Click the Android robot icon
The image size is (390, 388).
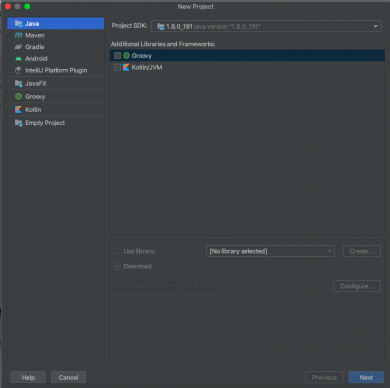(18, 59)
